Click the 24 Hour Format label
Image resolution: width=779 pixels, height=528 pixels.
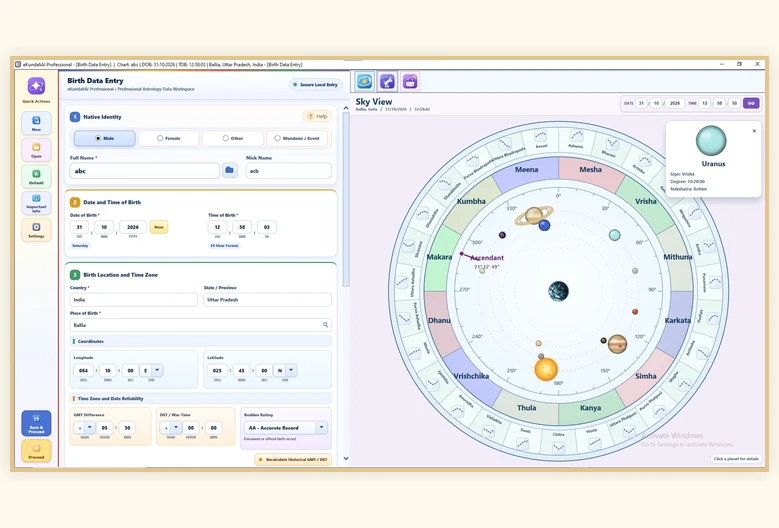click(224, 245)
